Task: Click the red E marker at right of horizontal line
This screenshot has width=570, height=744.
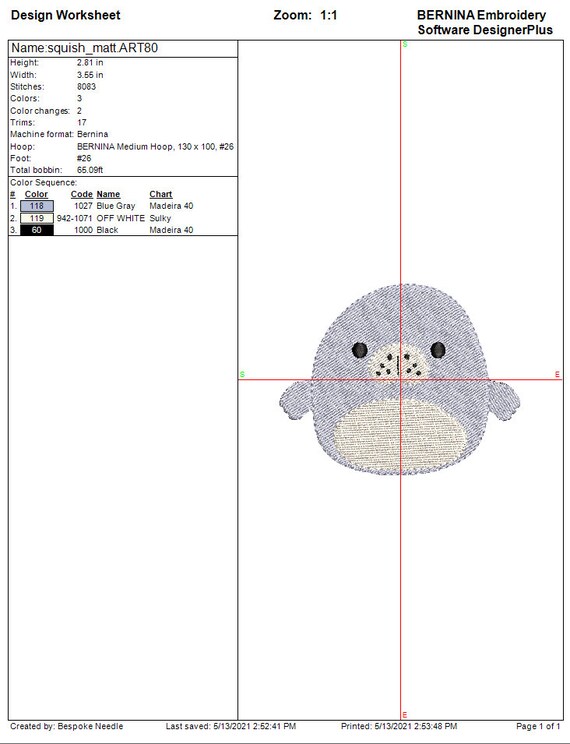Action: point(558,375)
